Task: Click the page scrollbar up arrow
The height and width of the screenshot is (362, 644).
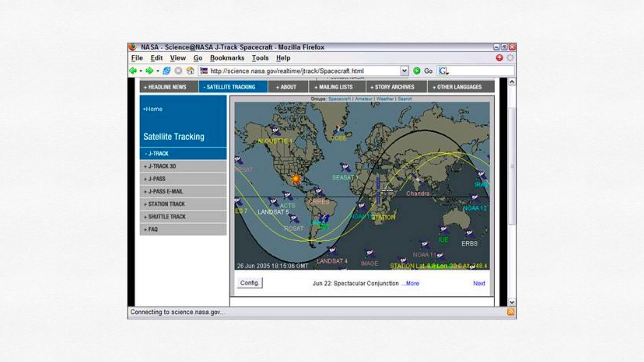Action: coord(512,82)
